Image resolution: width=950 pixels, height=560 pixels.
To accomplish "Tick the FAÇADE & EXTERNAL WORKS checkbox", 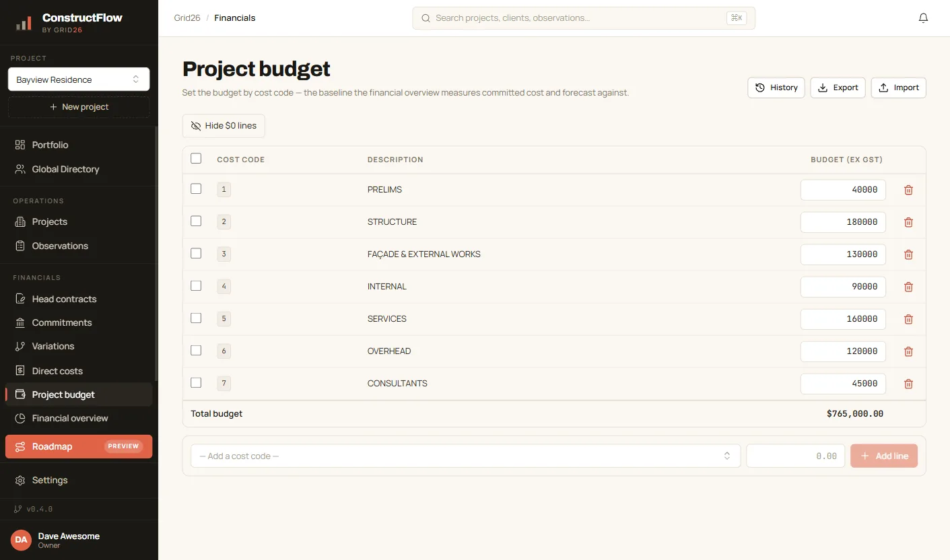I will (x=196, y=254).
